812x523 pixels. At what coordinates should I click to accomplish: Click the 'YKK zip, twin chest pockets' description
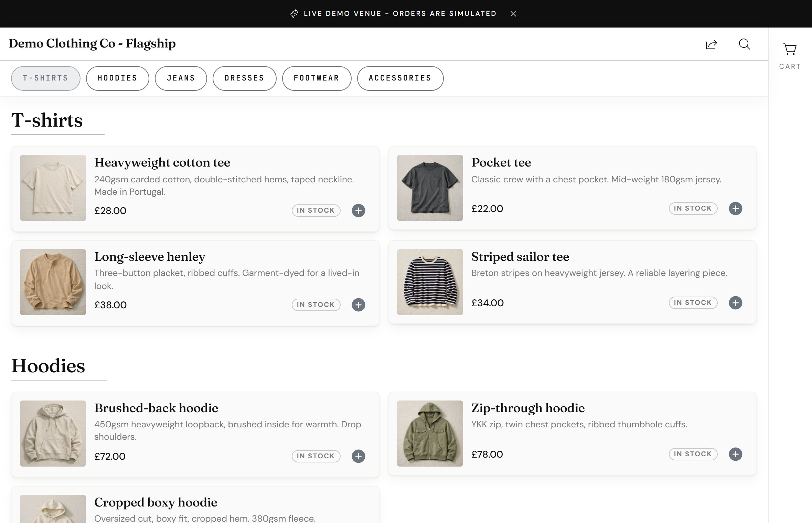click(x=579, y=424)
